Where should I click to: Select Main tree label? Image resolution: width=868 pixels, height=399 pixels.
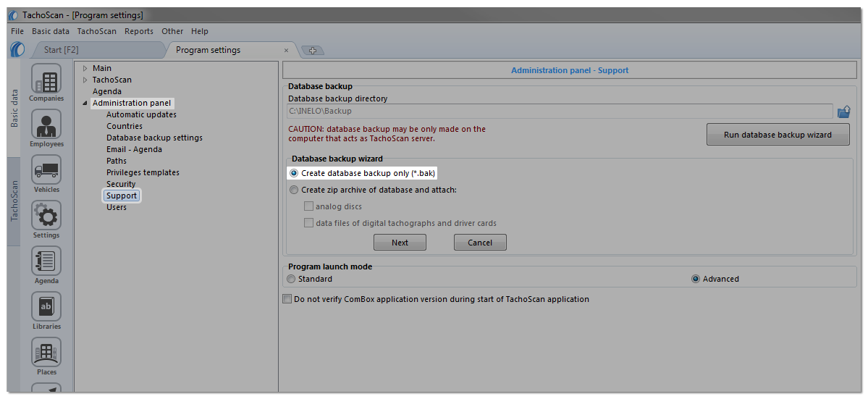(102, 68)
